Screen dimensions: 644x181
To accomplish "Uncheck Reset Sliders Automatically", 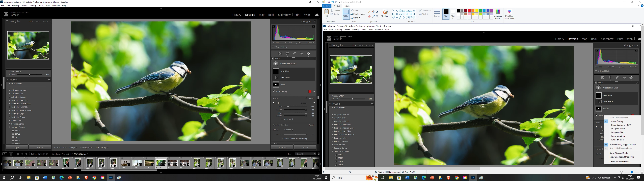I will pyautogui.click(x=282, y=138).
